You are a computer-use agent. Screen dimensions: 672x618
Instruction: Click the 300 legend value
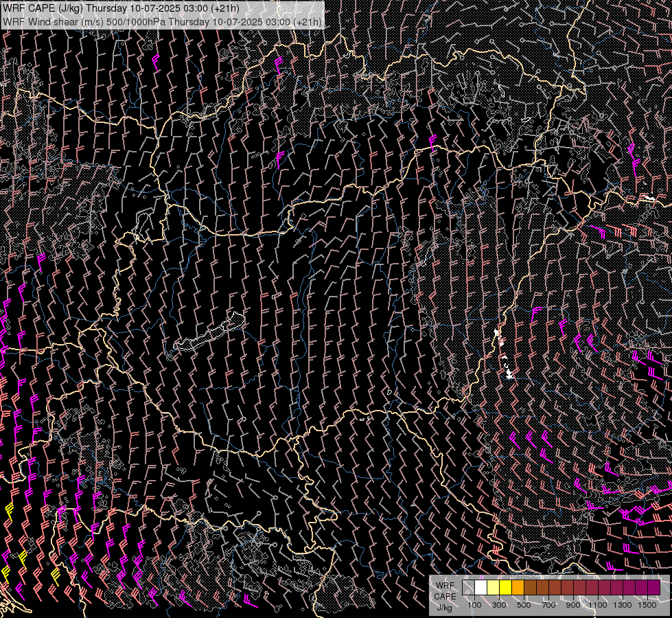point(499,605)
